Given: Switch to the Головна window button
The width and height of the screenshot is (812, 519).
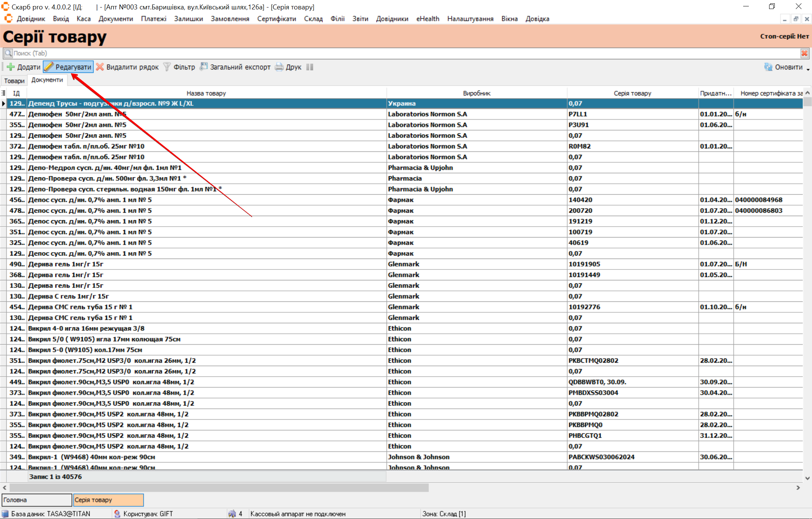Looking at the screenshot, I should pos(36,500).
